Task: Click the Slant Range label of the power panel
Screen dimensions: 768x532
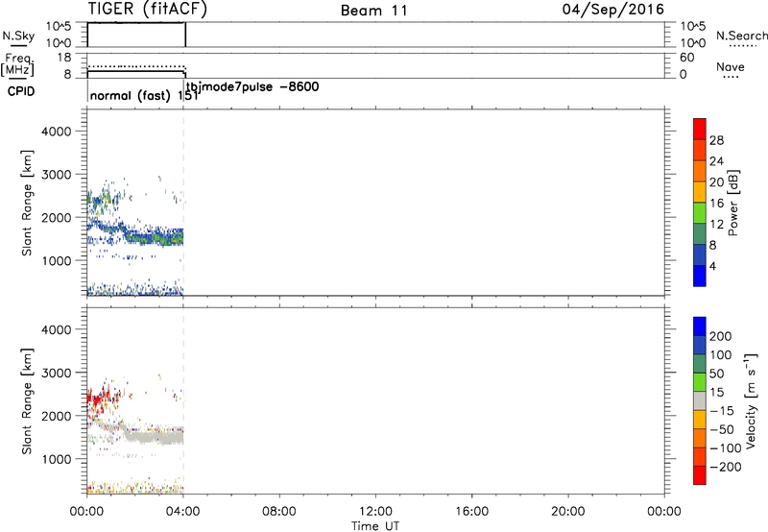Action: (x=27, y=203)
